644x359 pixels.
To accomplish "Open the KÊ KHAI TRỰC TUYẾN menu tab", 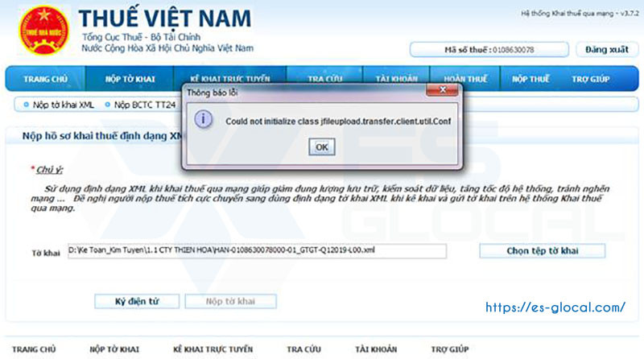I will (x=230, y=79).
